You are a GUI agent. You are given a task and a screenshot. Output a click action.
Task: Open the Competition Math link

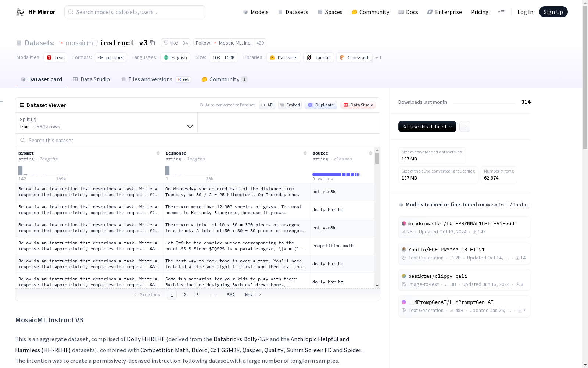(x=164, y=350)
